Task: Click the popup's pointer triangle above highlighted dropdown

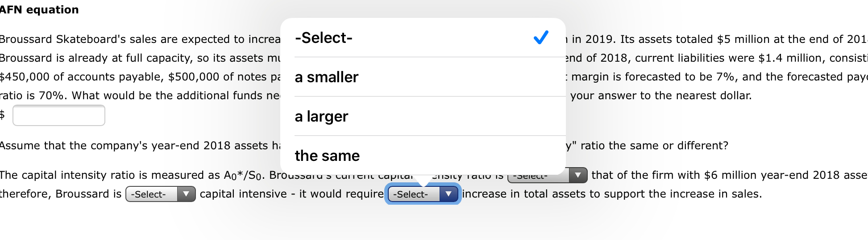Action: (x=423, y=180)
